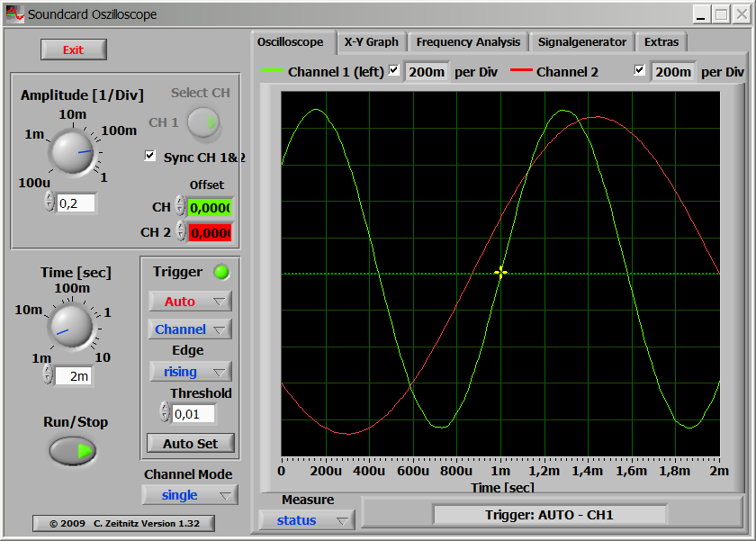Click the Time rotary knob

point(71,327)
